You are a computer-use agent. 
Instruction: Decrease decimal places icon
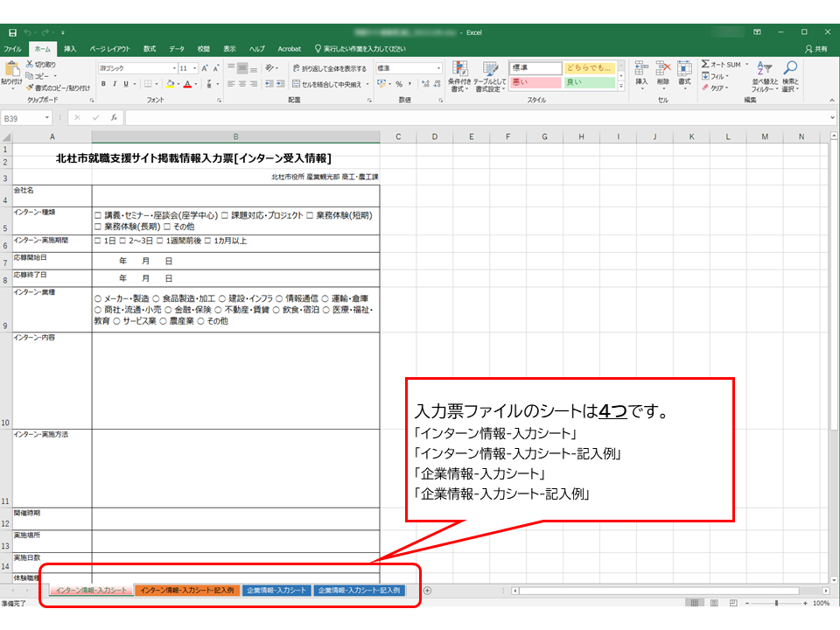click(x=437, y=84)
